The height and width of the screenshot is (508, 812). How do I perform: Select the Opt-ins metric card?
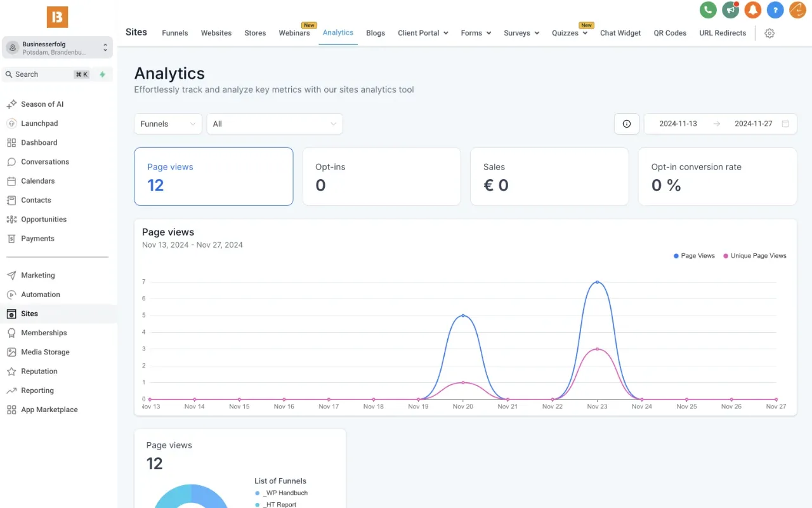coord(381,177)
